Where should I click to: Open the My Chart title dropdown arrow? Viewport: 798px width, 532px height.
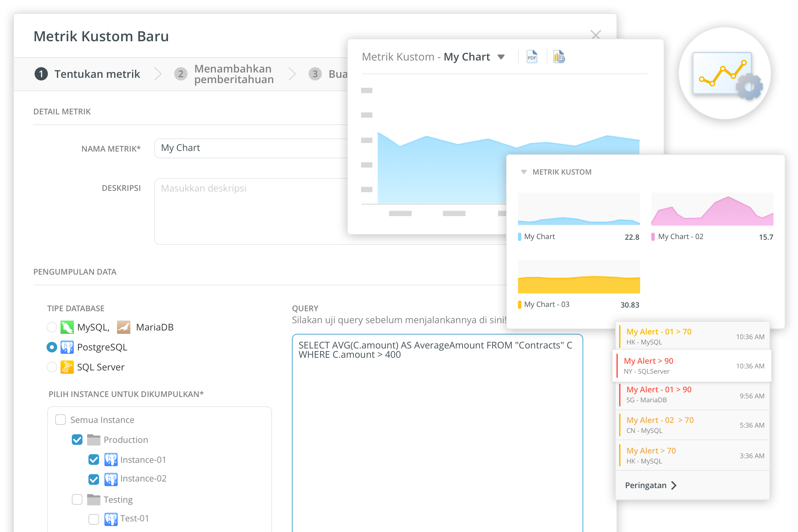(501, 57)
